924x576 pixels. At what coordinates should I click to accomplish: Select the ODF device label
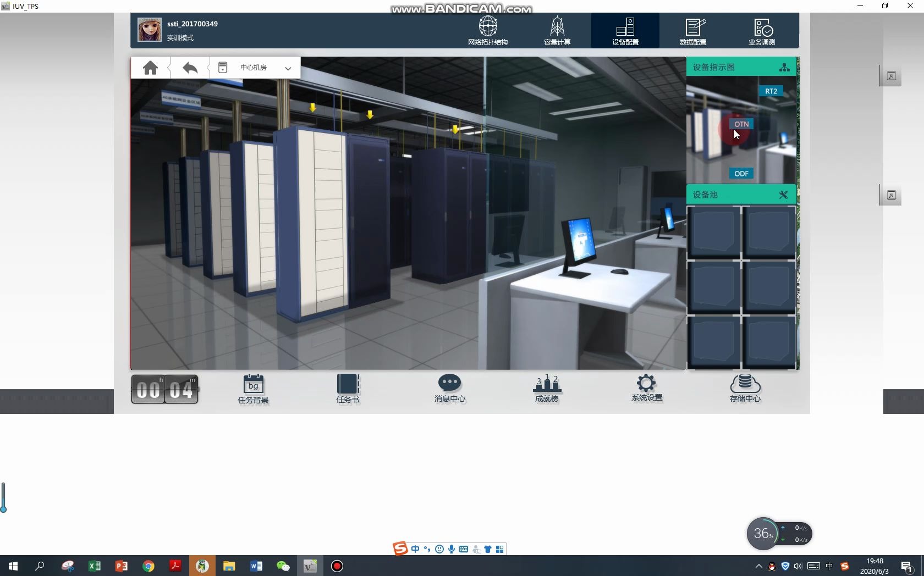tap(741, 174)
